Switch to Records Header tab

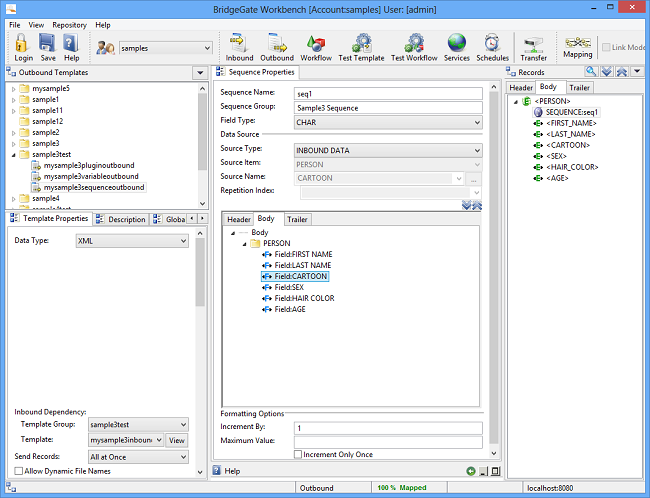click(x=521, y=87)
